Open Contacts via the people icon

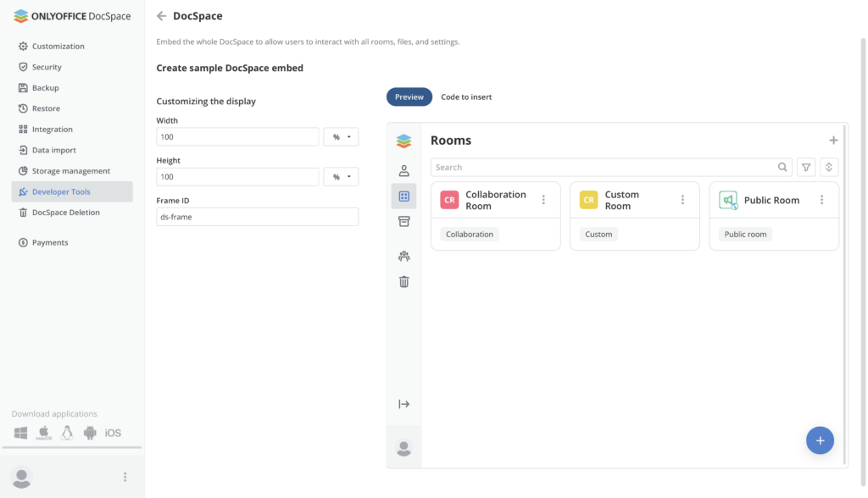(x=403, y=169)
